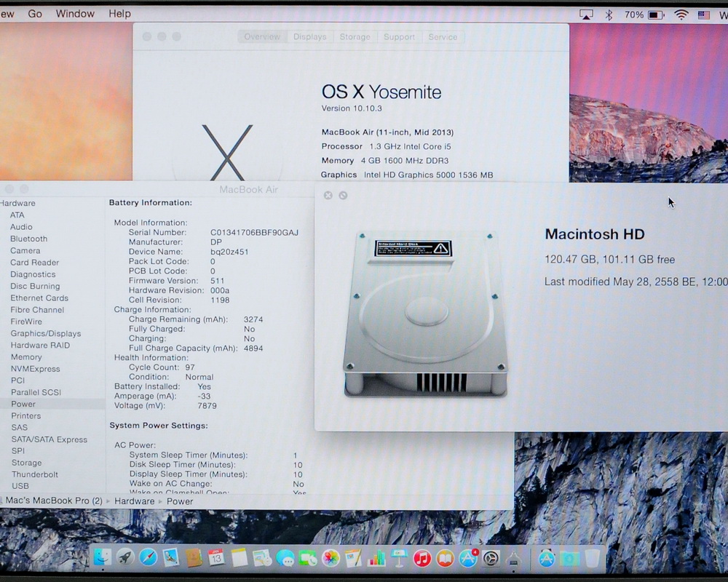728x582 pixels.
Task: Select Bluetooth in System Information sidebar
Action: (29, 239)
